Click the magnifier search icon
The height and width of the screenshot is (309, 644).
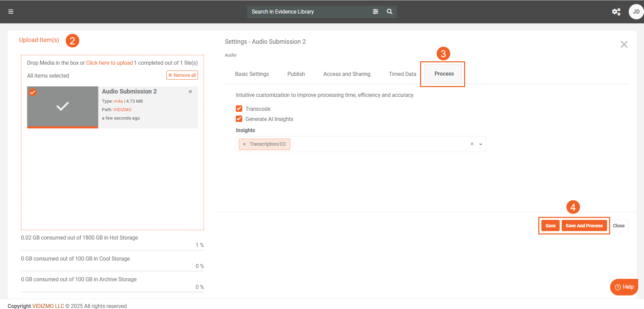[390, 12]
